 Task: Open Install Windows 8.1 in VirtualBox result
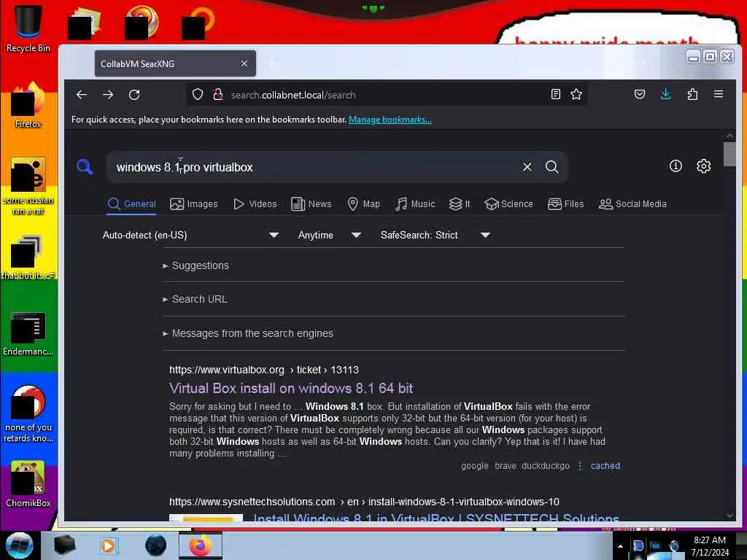tap(436, 517)
